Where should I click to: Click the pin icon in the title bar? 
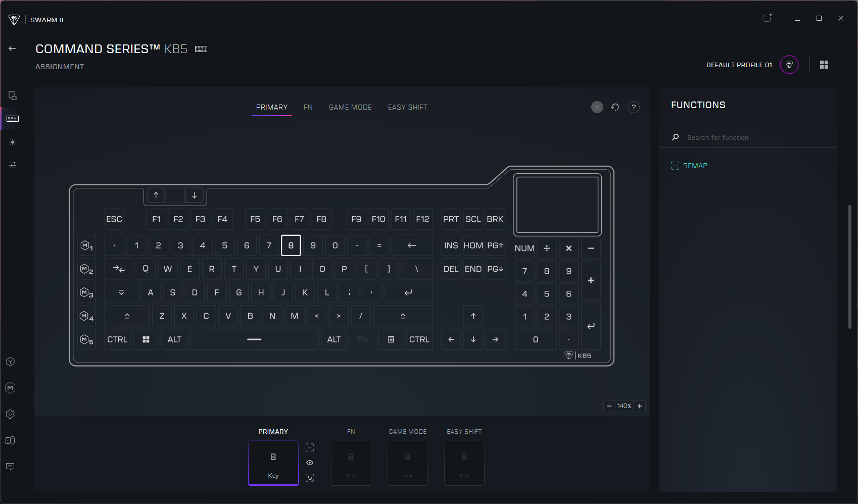point(768,18)
